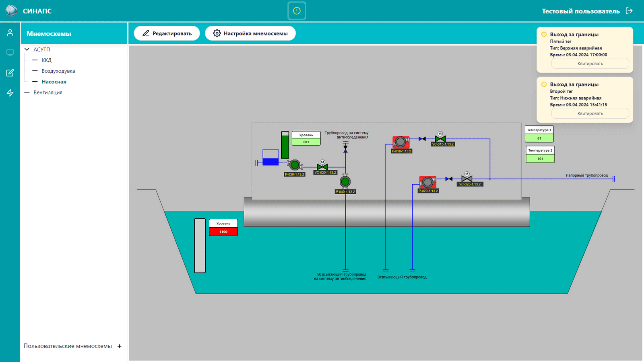This screenshot has height=362, width=644.
Task: Click check valve before VC-020
Action: (x=449, y=179)
